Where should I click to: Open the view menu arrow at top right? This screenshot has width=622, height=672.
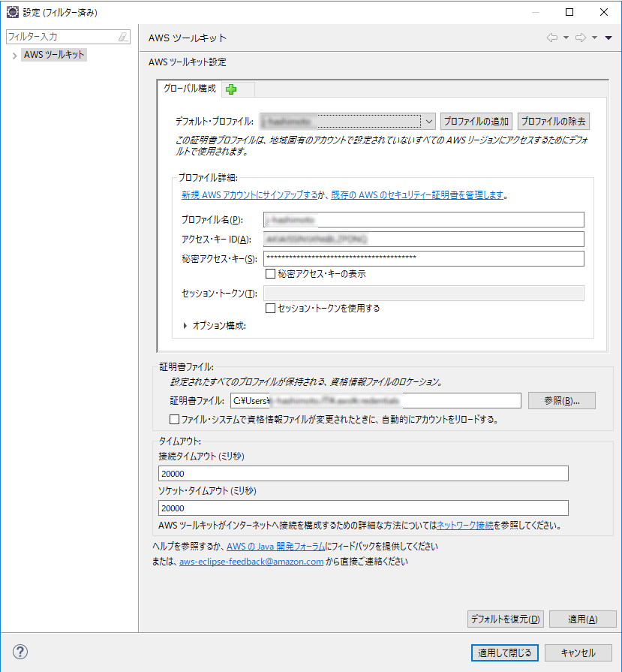pyautogui.click(x=609, y=37)
